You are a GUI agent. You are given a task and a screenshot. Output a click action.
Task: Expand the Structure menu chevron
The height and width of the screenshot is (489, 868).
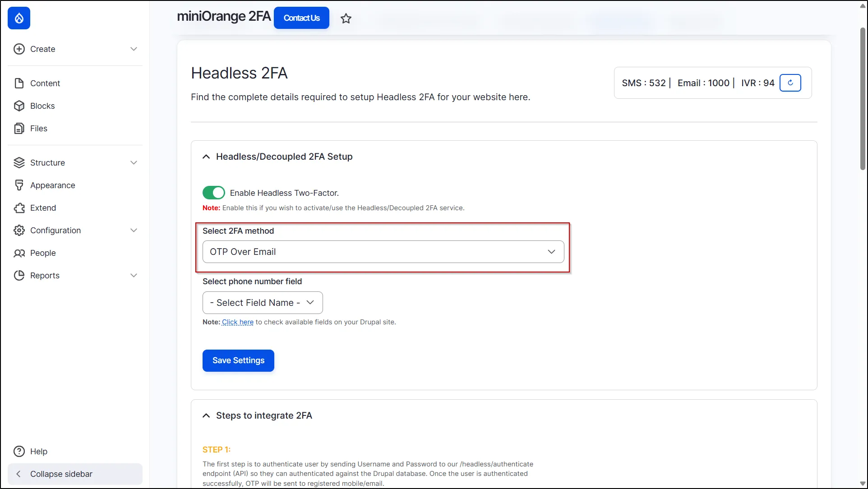134,163
